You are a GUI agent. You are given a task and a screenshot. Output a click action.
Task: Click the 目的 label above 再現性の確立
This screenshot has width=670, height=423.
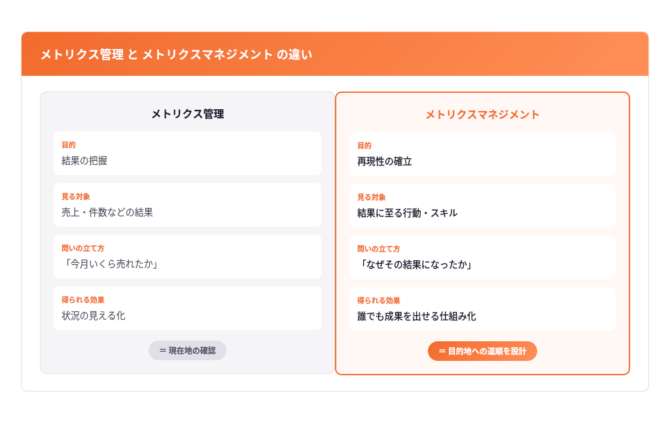pyautogui.click(x=364, y=145)
